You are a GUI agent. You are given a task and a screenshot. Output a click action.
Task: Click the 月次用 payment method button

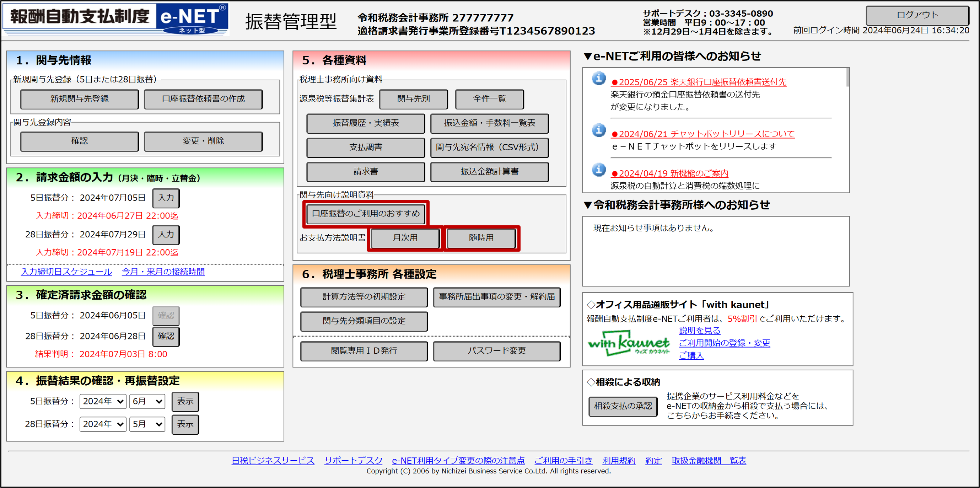pyautogui.click(x=405, y=238)
